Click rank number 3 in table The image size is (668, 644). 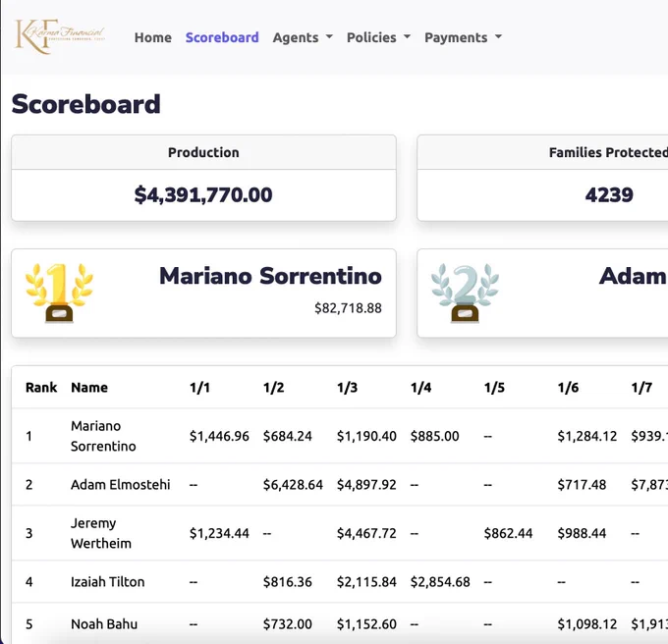tap(28, 533)
